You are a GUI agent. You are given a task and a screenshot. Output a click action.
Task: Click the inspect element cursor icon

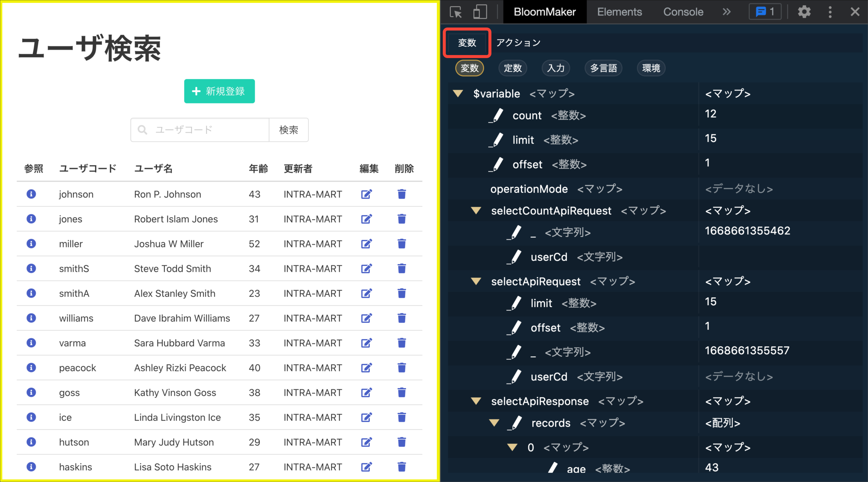(x=455, y=12)
